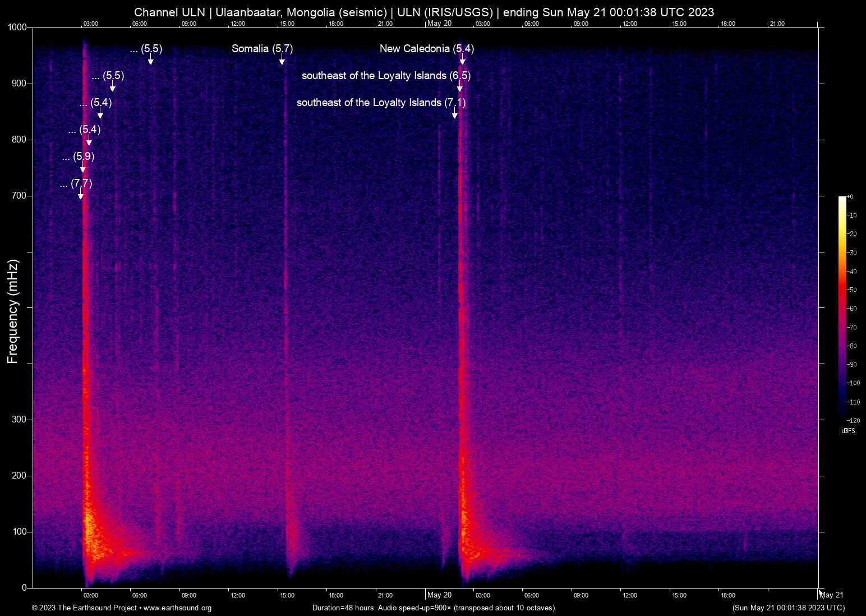Click the dBFS unit label under the color bar
This screenshot has width=866, height=616.
click(848, 431)
